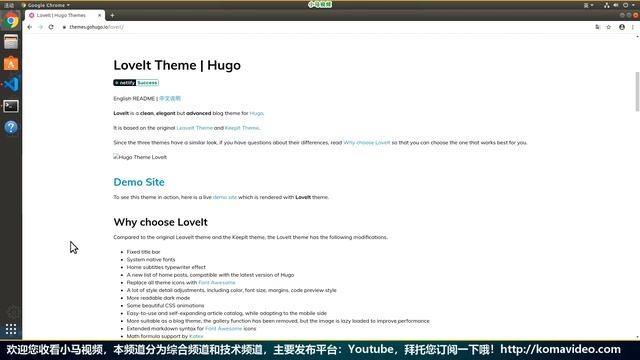Follow the Hugo link

[256, 113]
